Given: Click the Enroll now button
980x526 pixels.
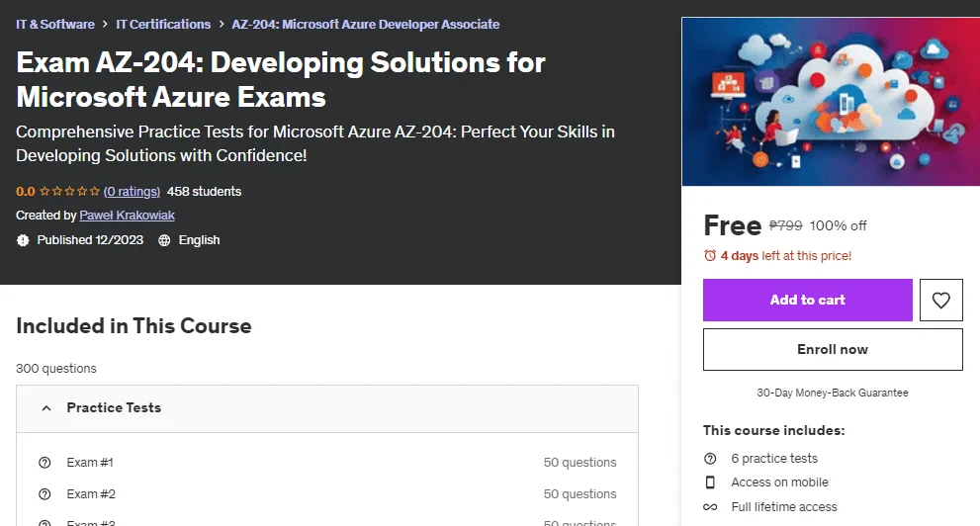Looking at the screenshot, I should click(x=833, y=349).
